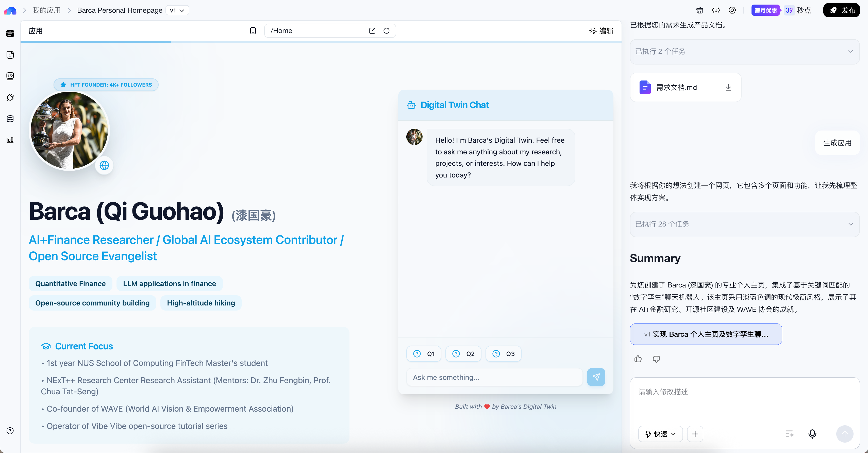Click the refresh icon in the URL bar

[387, 31]
